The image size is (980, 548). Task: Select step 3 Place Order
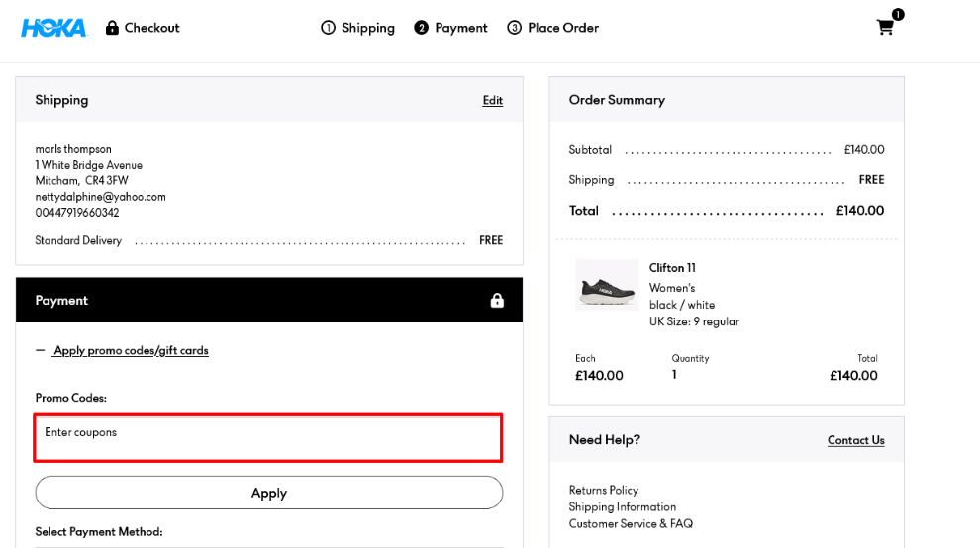[552, 28]
